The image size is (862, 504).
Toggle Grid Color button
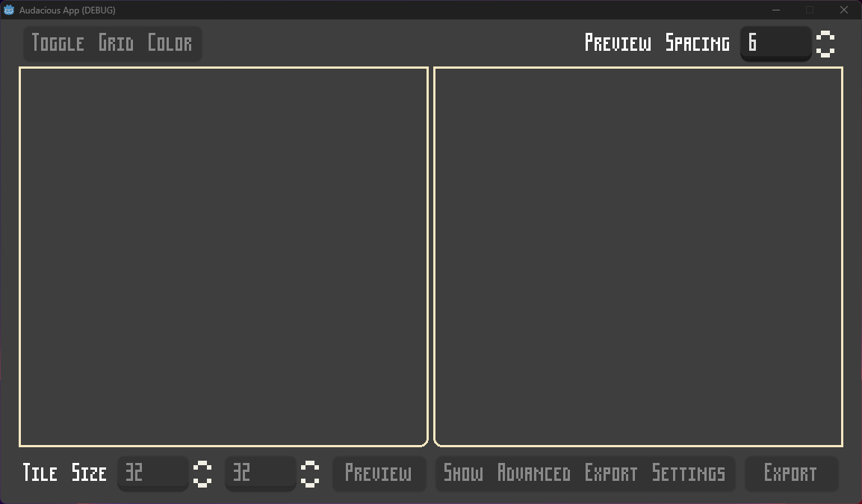click(112, 43)
